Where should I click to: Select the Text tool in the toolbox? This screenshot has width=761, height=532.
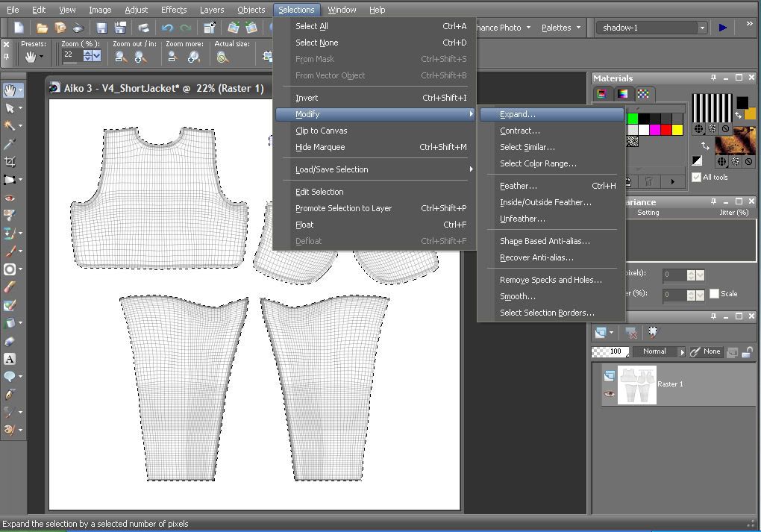click(10, 360)
